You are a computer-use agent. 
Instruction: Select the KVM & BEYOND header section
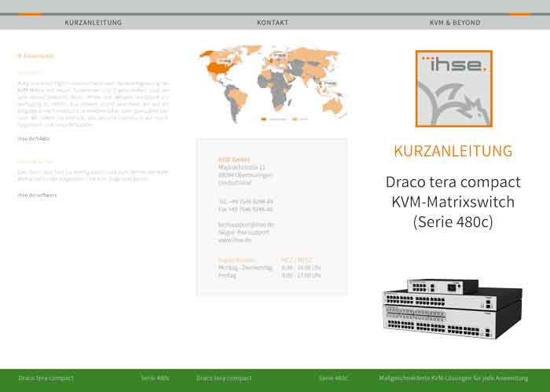pyautogui.click(x=455, y=23)
